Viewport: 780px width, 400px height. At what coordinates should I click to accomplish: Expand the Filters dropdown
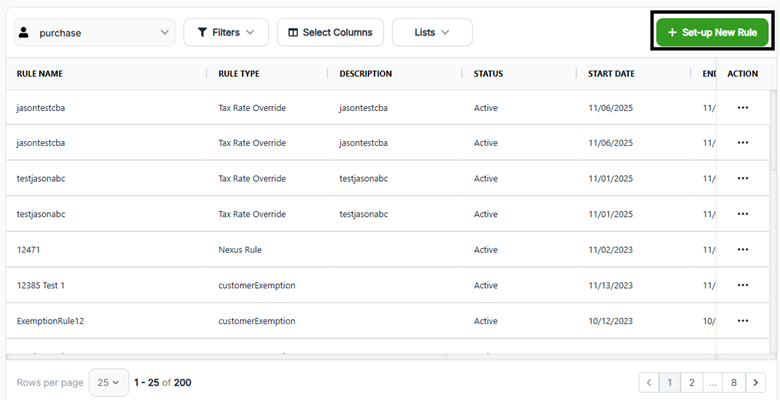(x=226, y=32)
